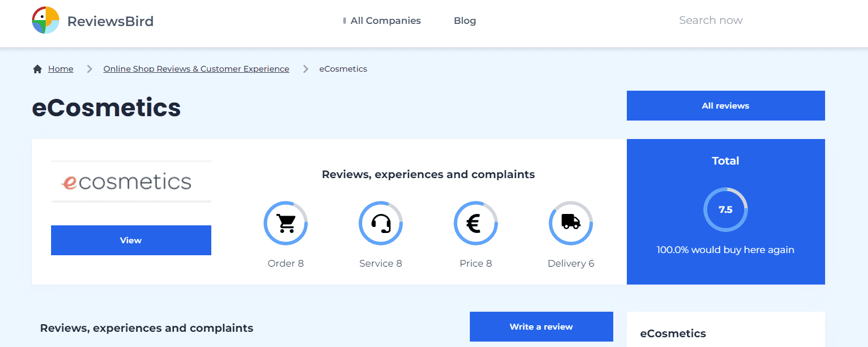Open Online Shop Reviews & Customer Experience link

[196, 69]
